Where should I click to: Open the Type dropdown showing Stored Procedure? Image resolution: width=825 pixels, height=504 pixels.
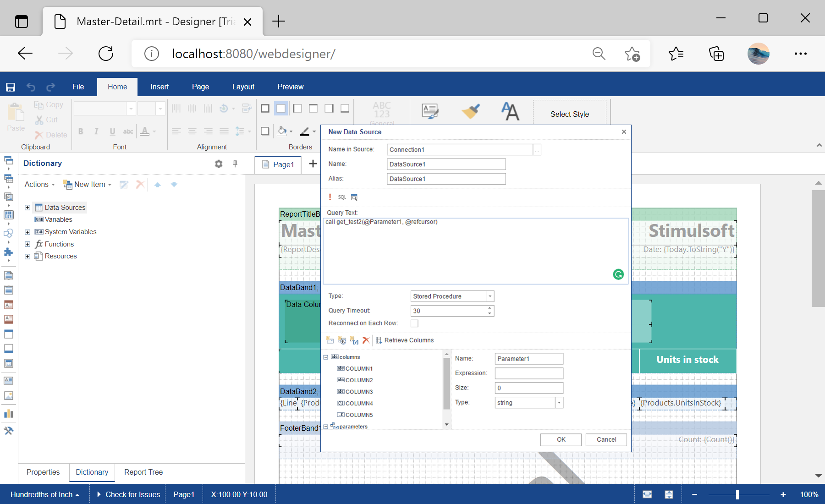(x=489, y=296)
